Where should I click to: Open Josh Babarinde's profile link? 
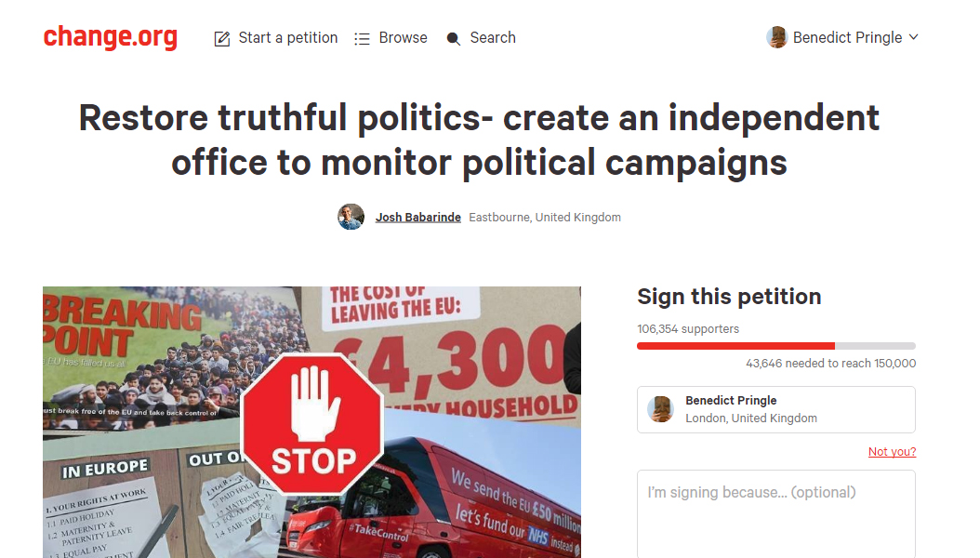pyautogui.click(x=417, y=218)
